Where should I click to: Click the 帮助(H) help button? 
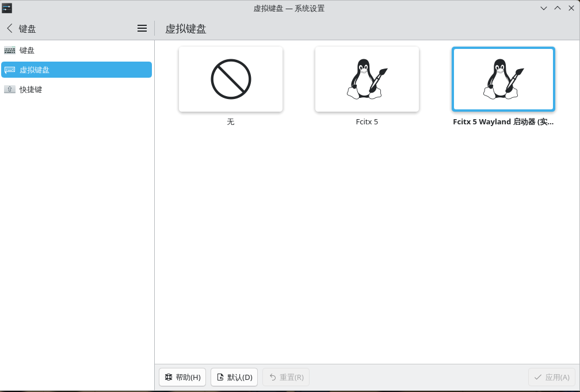[182, 377]
